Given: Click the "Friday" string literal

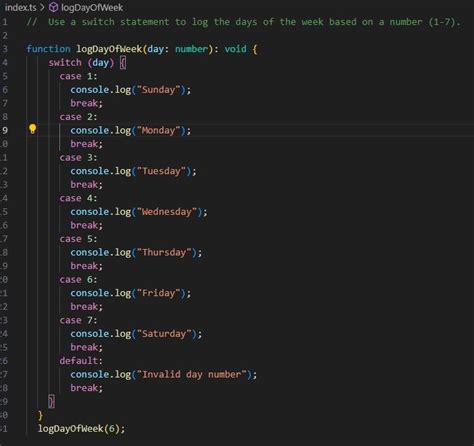Looking at the screenshot, I should click(159, 293).
